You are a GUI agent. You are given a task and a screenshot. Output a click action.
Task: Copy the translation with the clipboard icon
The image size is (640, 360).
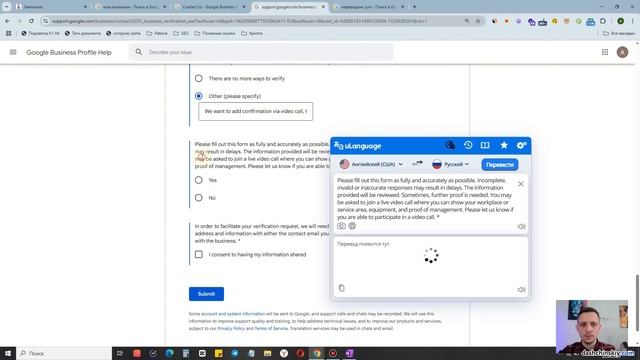pos(342,288)
